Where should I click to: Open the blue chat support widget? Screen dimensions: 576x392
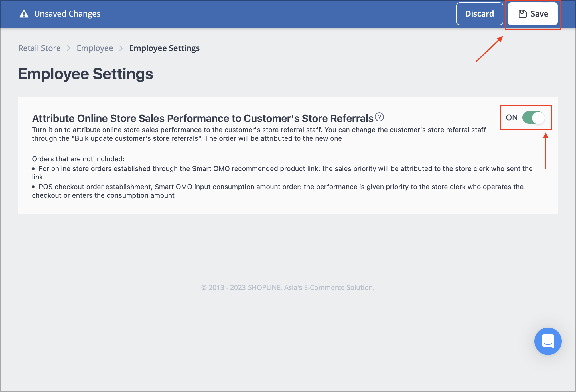point(548,341)
